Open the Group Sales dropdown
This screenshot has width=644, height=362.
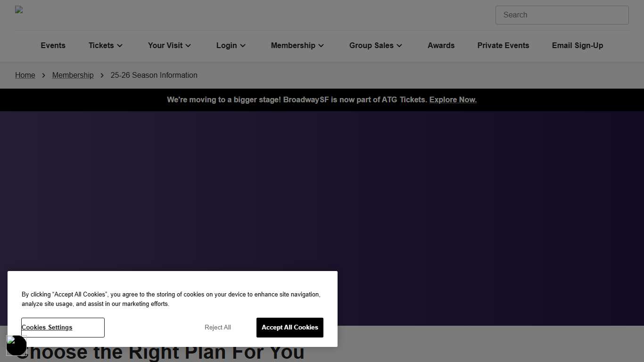pos(375,46)
